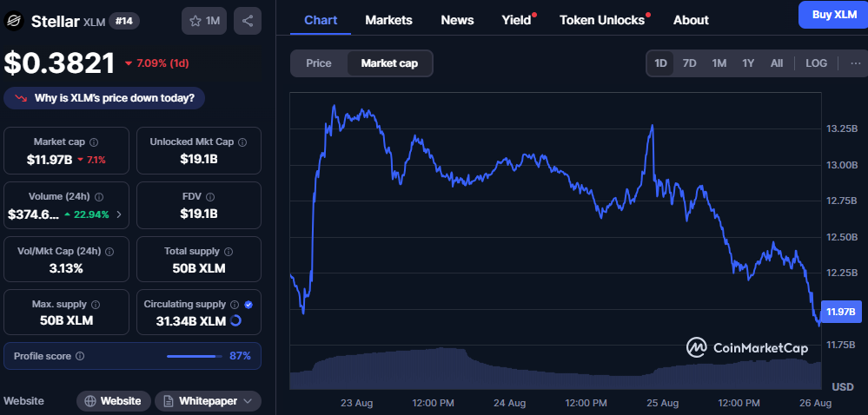Expand the Whitepaper dropdown chevron

coord(248,400)
